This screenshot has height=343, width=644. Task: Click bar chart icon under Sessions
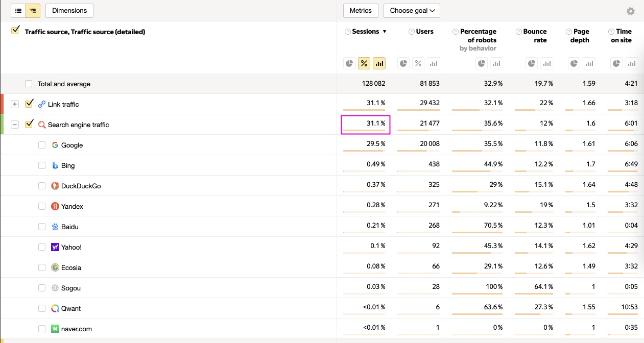point(379,63)
